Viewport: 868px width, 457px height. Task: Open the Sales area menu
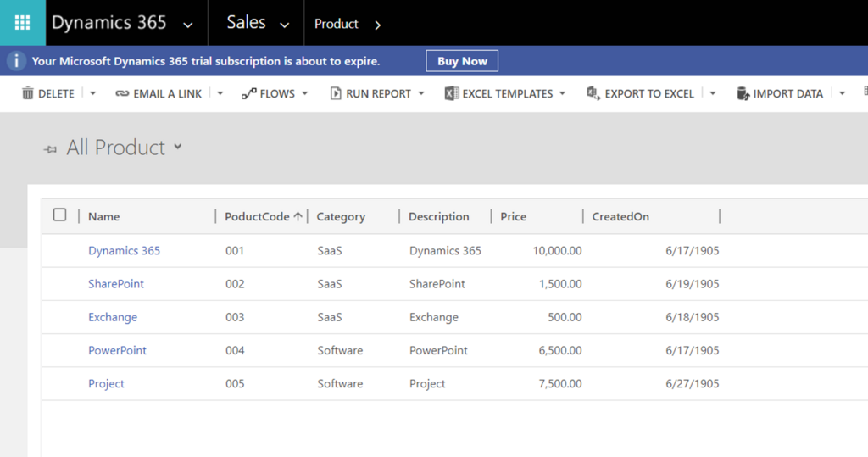(257, 24)
